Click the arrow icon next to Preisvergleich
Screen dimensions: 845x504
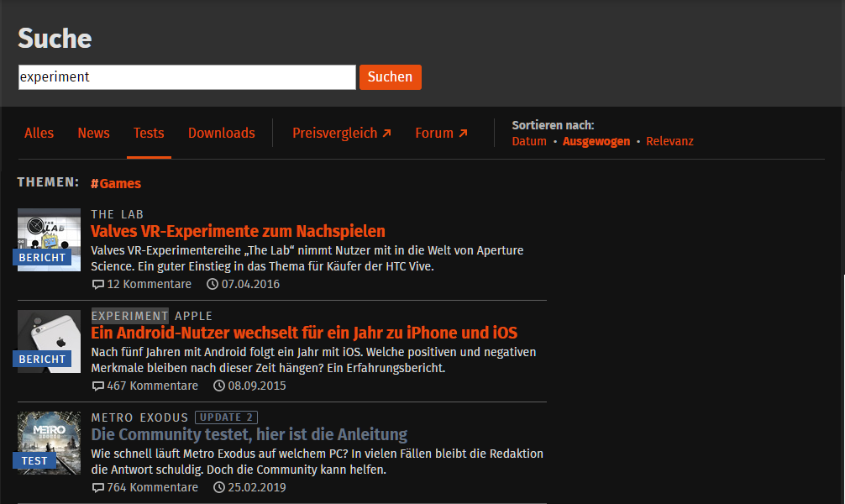click(386, 134)
